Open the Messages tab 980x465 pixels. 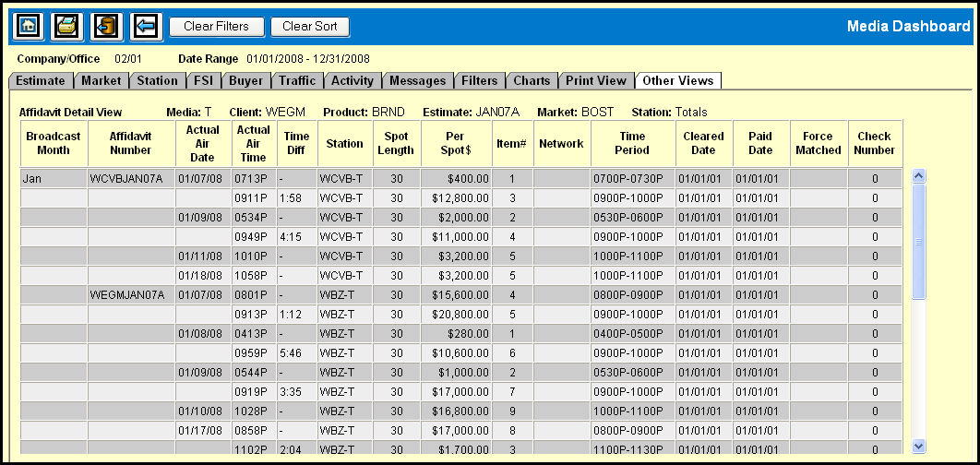[416, 81]
